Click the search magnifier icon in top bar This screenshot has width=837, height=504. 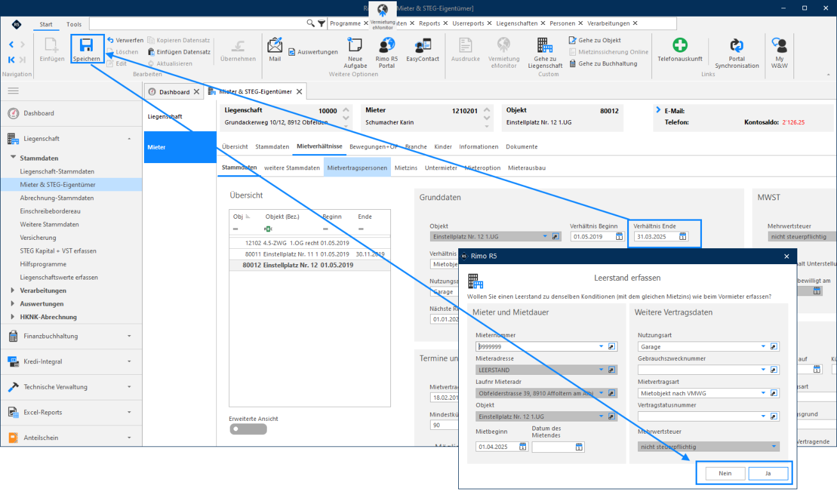[x=310, y=23]
